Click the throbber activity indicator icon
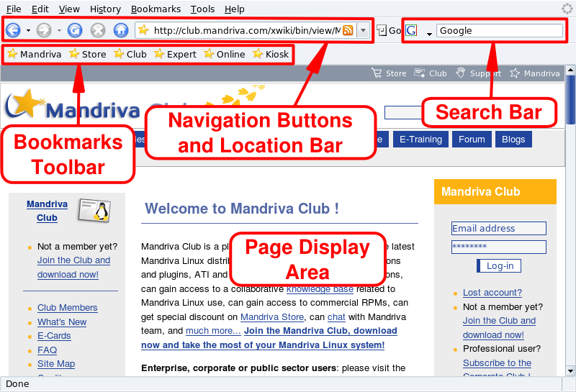 click(x=567, y=9)
